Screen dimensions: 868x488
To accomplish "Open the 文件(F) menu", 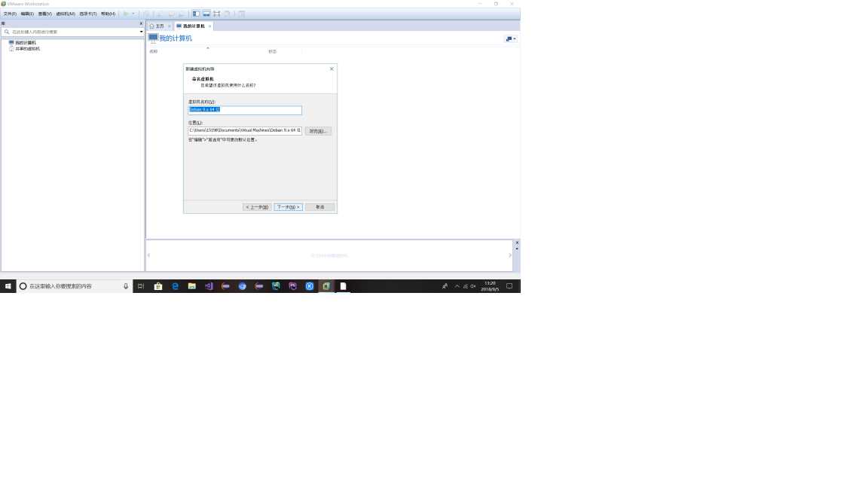I will pyautogui.click(x=10, y=14).
